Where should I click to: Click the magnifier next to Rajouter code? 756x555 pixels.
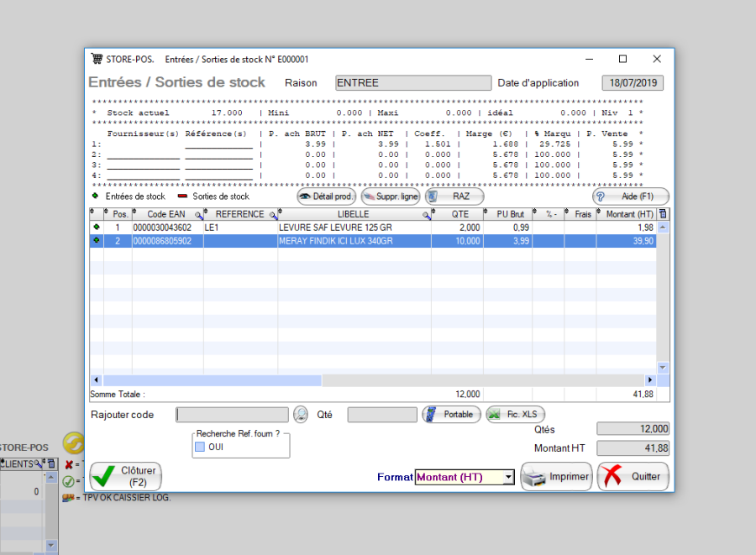[x=301, y=414]
